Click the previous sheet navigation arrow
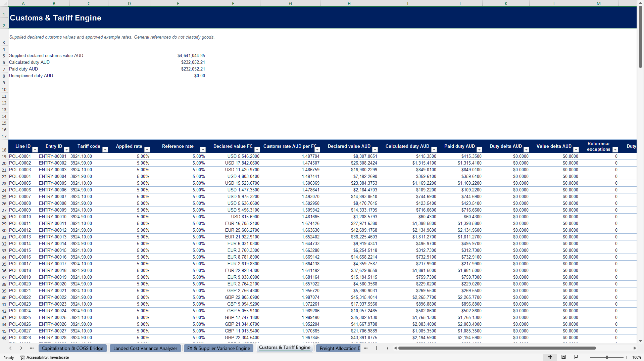This screenshot has width=644, height=361. [10, 348]
